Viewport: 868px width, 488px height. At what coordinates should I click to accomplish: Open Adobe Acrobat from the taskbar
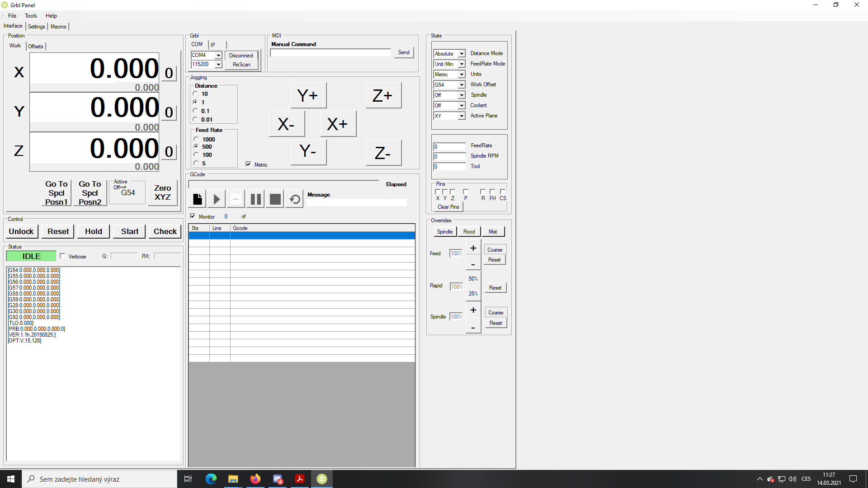pos(299,479)
